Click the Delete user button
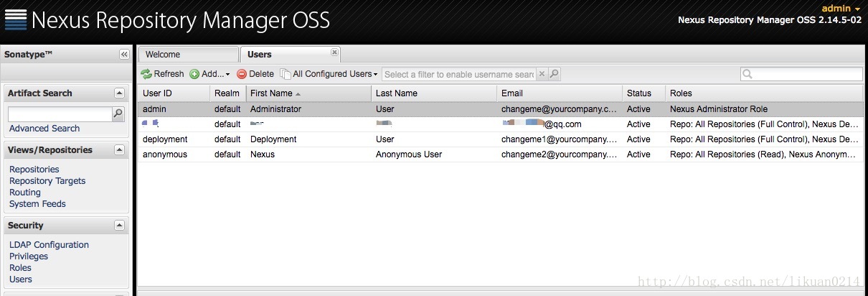The width and height of the screenshot is (868, 296). [255, 74]
